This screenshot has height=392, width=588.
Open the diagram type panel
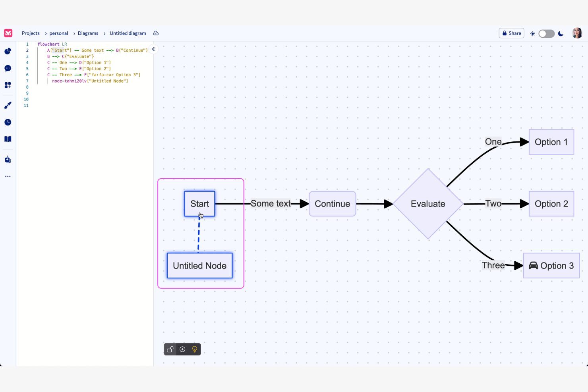tap(8, 51)
